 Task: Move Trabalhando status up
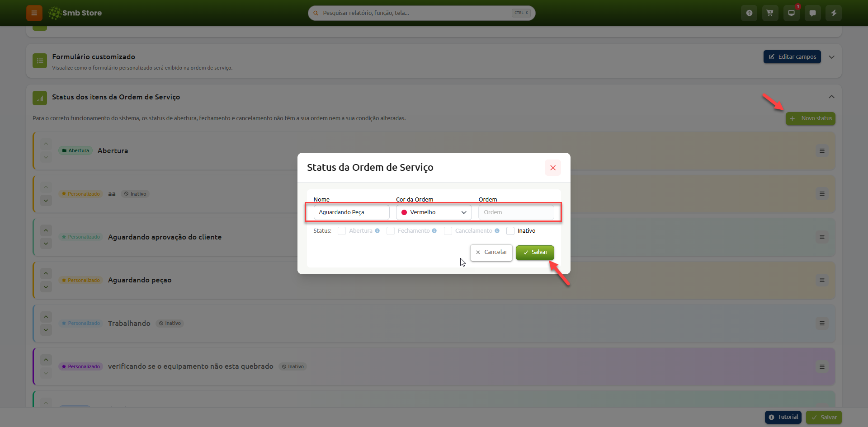46,317
